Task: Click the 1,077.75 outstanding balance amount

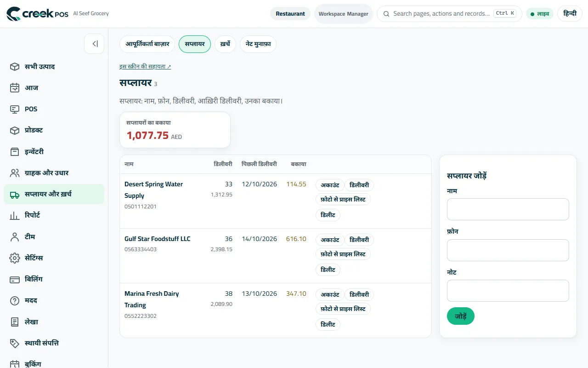Action: (x=148, y=135)
